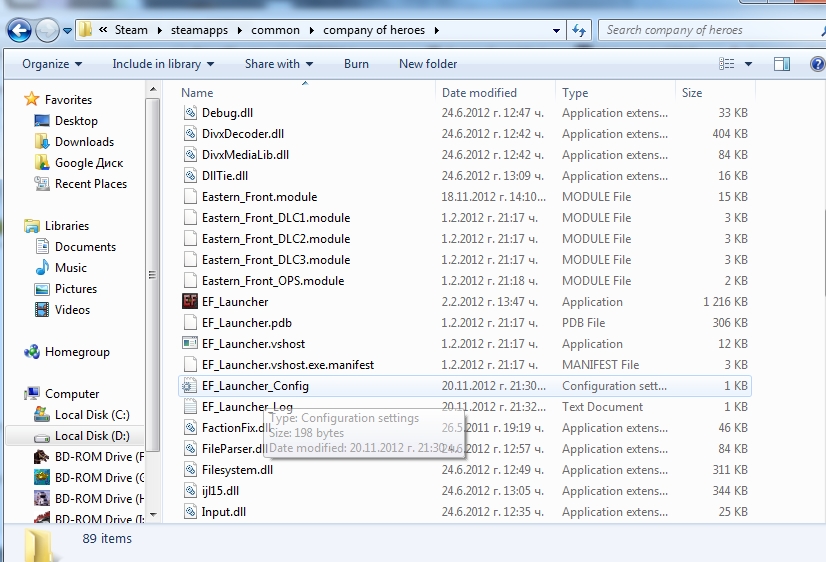Select Homegroup in the navigation pane
Image resolution: width=826 pixels, height=562 pixels.
(77, 352)
